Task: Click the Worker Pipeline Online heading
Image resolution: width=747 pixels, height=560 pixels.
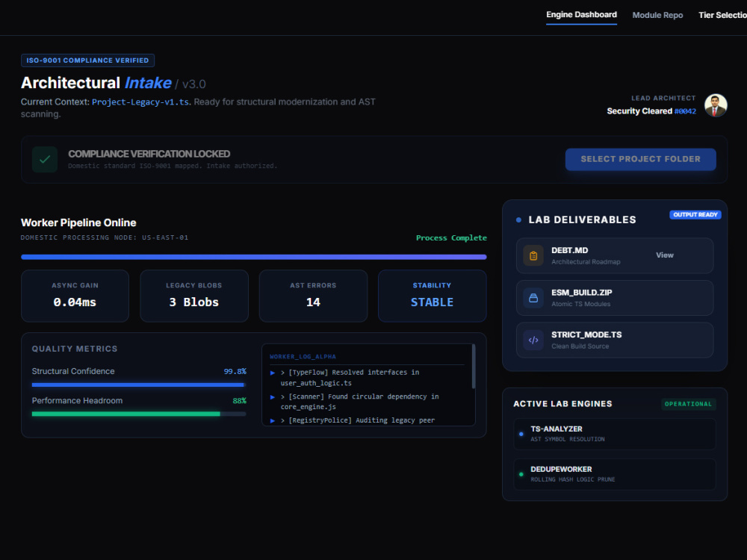Action: point(78,223)
